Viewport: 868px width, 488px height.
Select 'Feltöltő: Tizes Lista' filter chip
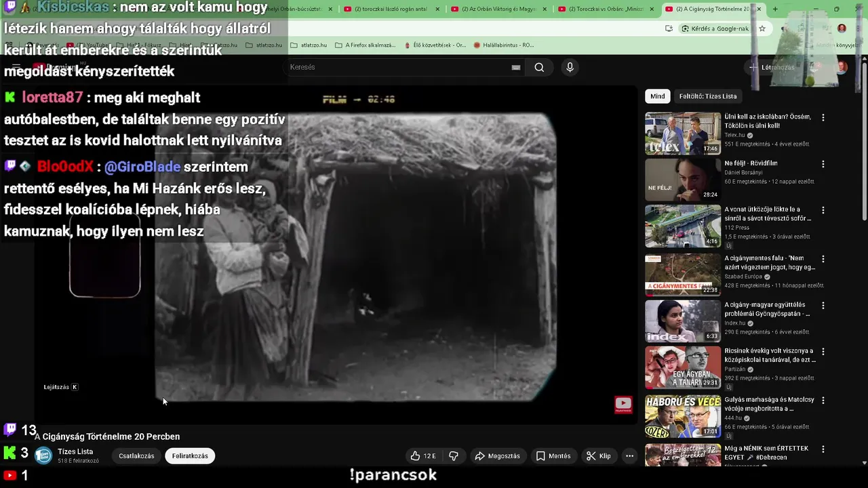tap(708, 96)
